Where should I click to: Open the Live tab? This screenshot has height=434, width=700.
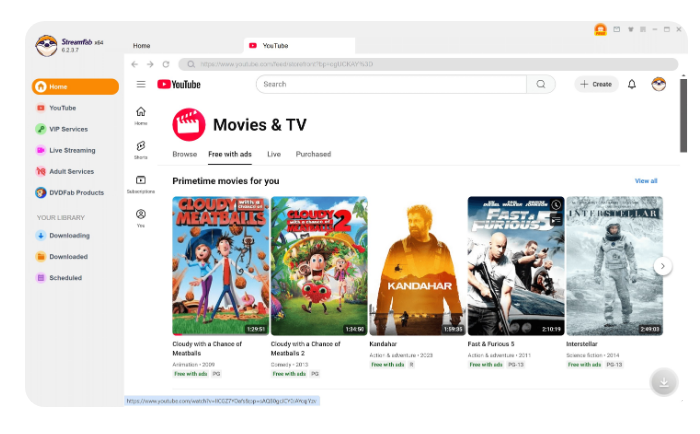point(274,154)
